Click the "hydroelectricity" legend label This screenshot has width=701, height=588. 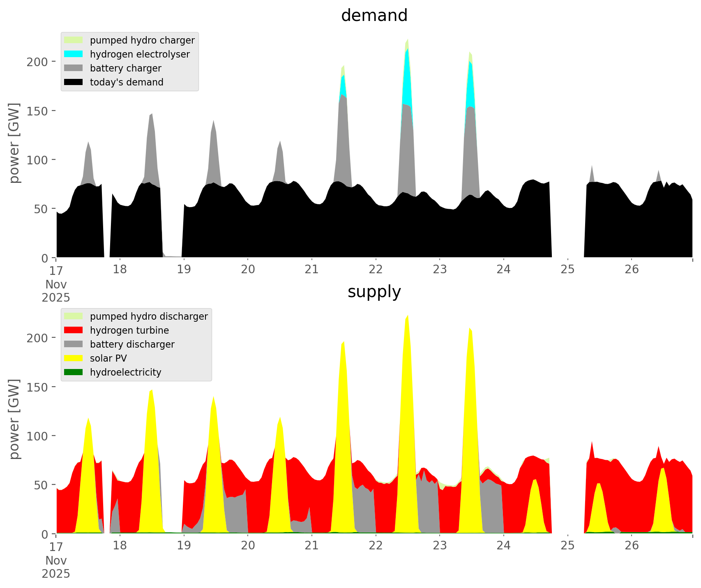click(x=126, y=372)
